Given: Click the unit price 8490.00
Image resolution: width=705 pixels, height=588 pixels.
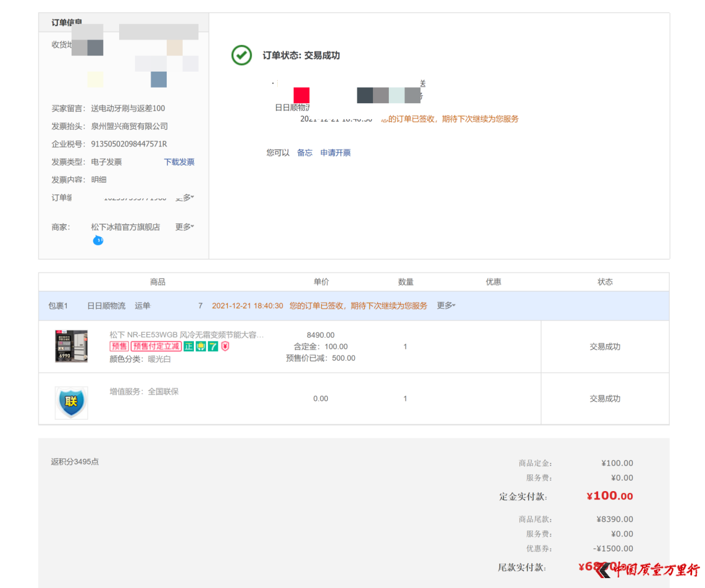Looking at the screenshot, I should [320, 335].
